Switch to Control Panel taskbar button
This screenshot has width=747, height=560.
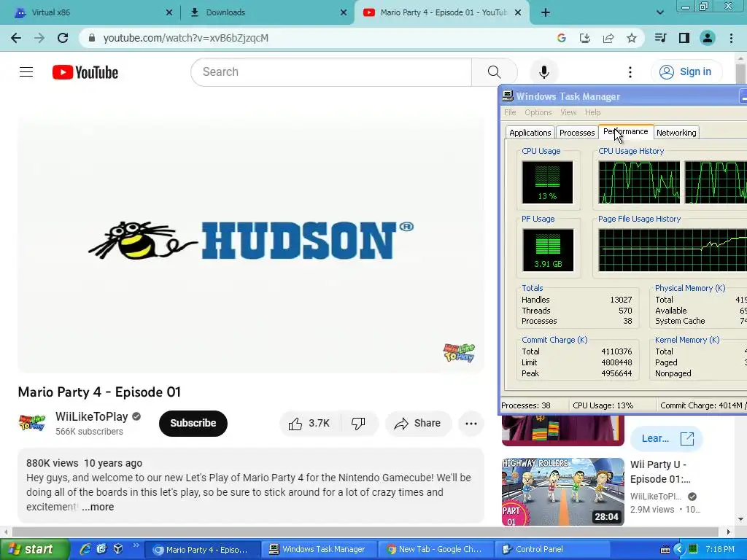tap(553, 550)
